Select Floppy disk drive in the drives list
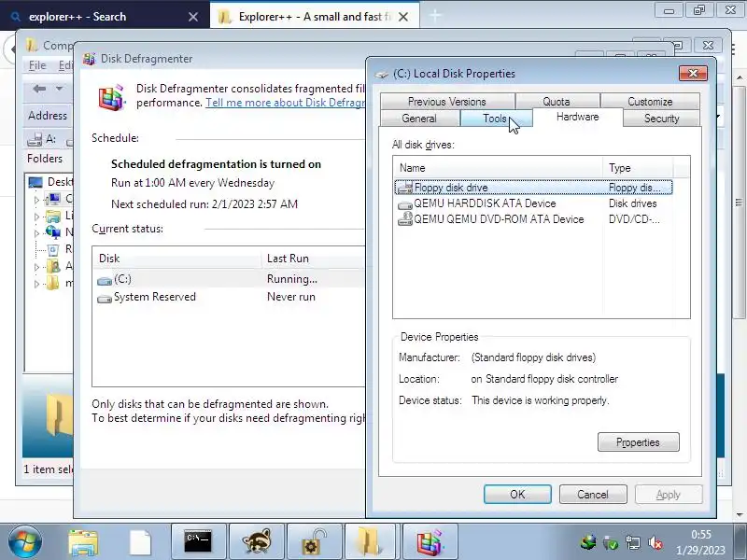Screen dimensions: 747x560 coord(533,188)
